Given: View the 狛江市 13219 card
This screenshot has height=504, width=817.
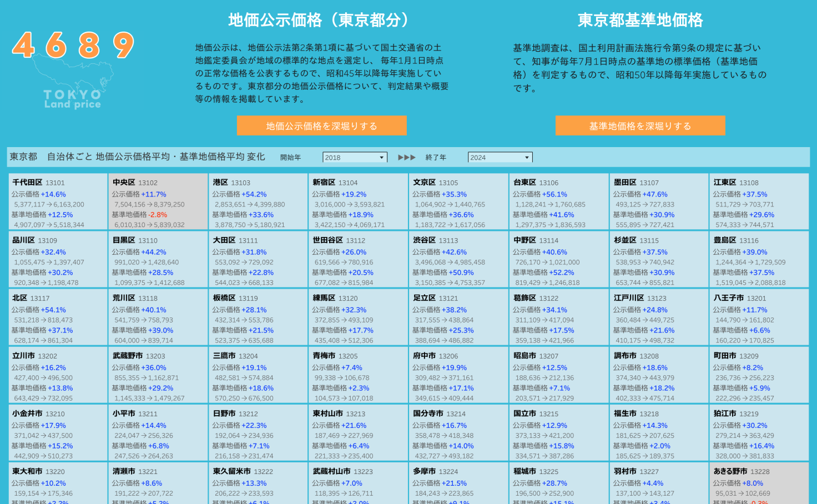Looking at the screenshot, I should (759, 432).
